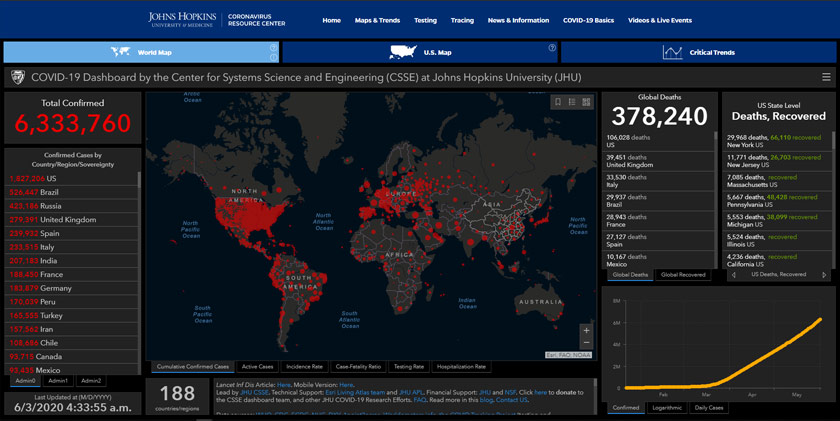The width and height of the screenshot is (840, 421).
Task: Open the Tracing menu
Action: click(462, 20)
